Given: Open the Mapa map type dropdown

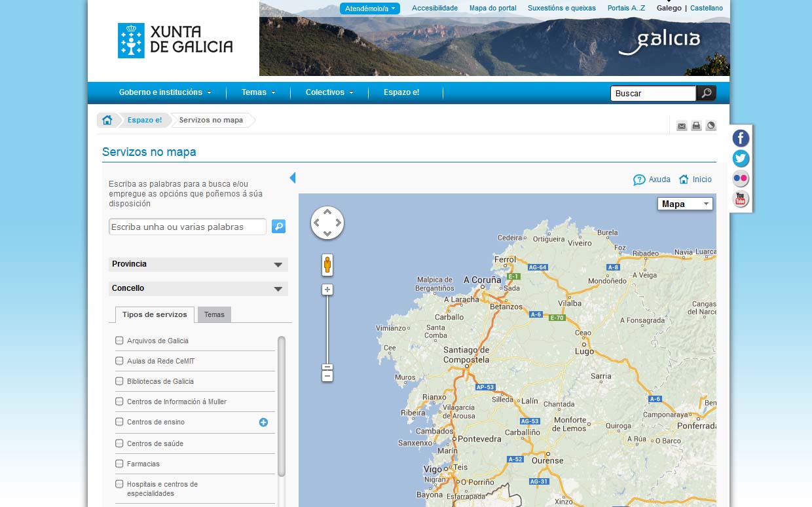Looking at the screenshot, I should [x=685, y=204].
